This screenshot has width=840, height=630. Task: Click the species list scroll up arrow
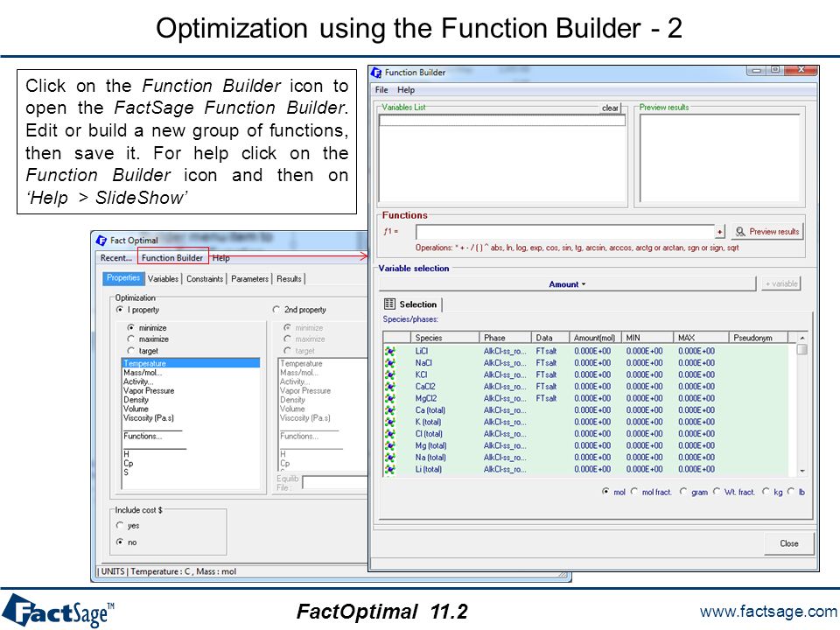802,338
